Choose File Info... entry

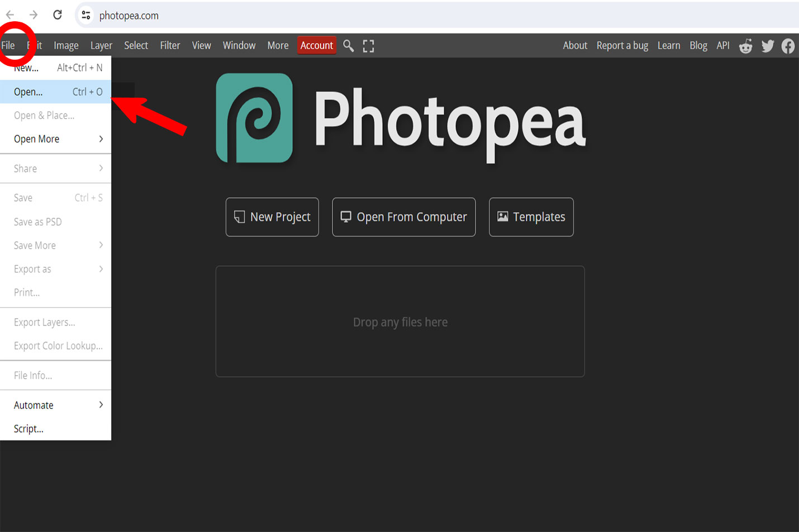click(x=56, y=375)
